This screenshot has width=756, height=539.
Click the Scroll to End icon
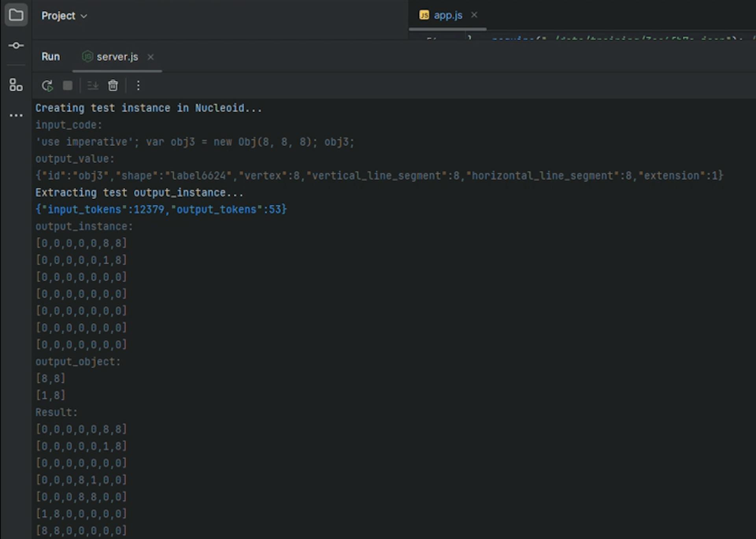click(x=93, y=85)
